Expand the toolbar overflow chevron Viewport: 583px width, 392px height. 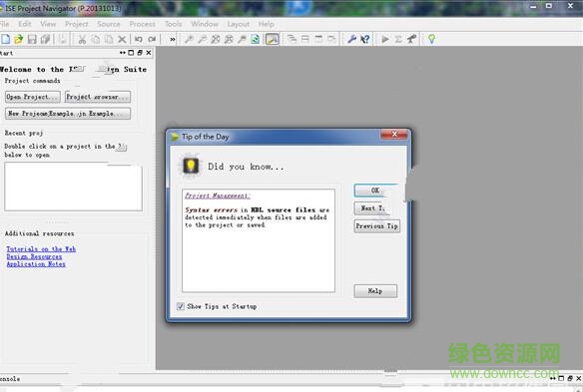coord(173,39)
